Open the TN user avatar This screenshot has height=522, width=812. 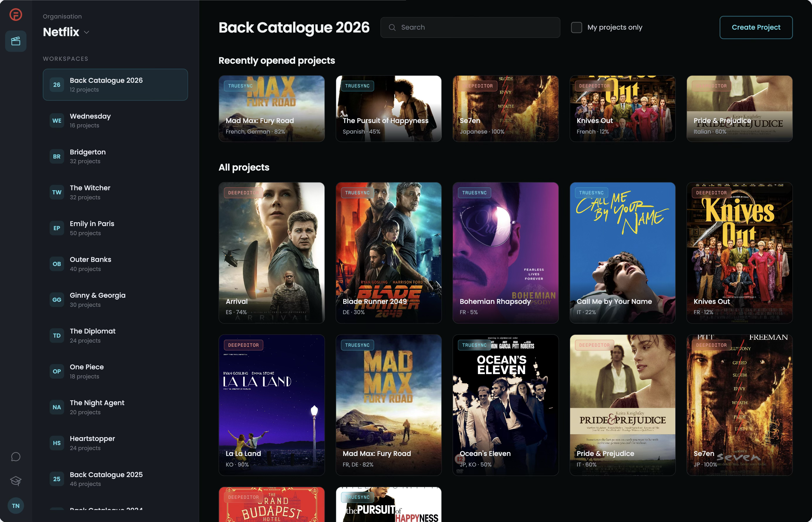point(16,506)
